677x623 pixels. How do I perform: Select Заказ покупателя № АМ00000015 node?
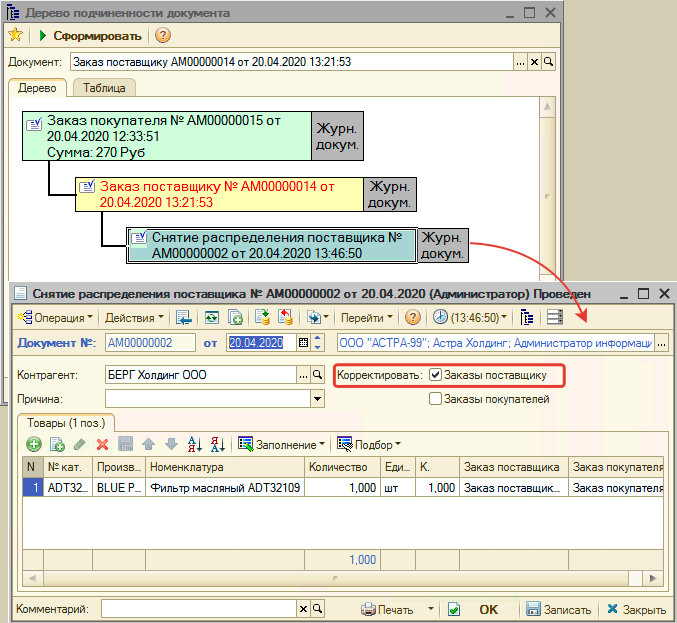[167, 136]
